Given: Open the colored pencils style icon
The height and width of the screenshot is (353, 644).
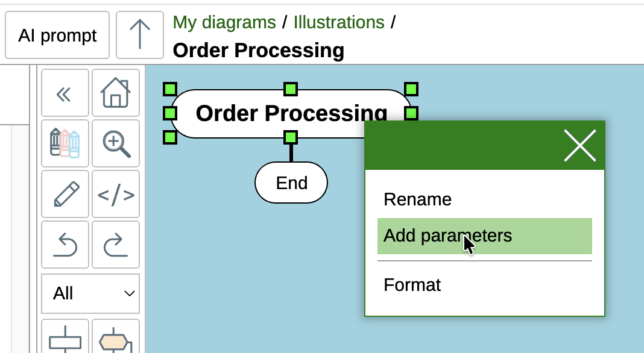Looking at the screenshot, I should click(65, 143).
